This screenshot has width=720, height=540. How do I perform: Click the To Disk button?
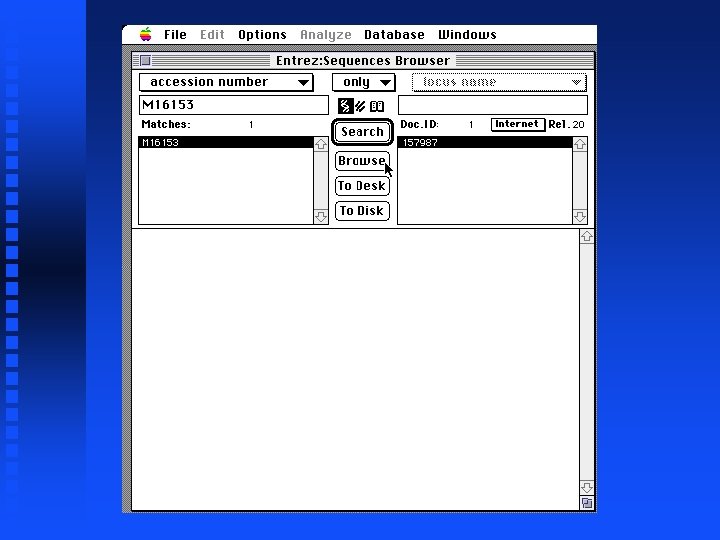(362, 211)
